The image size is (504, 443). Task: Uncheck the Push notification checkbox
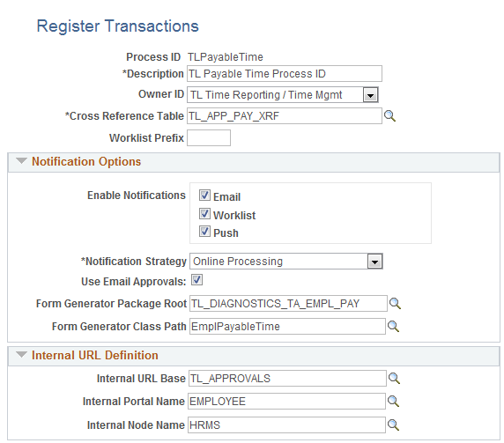click(x=204, y=232)
